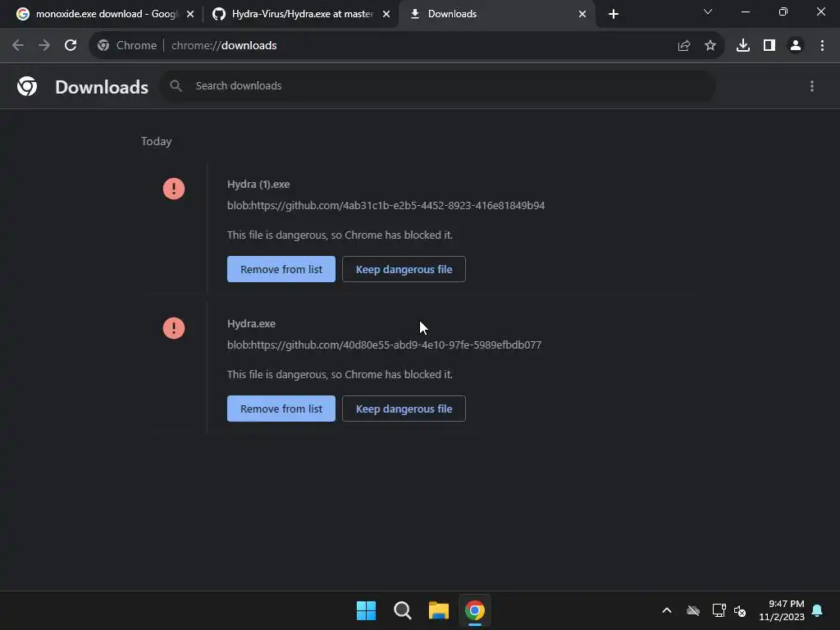Open the network status tray icon
This screenshot has width=840, height=630.
point(719,610)
